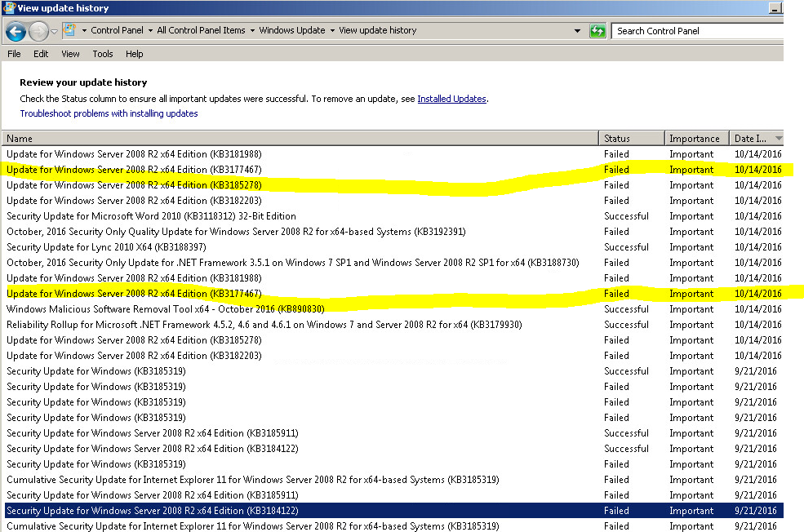
Task: Expand the Windows Update breadcrumb chevron
Action: (331, 30)
